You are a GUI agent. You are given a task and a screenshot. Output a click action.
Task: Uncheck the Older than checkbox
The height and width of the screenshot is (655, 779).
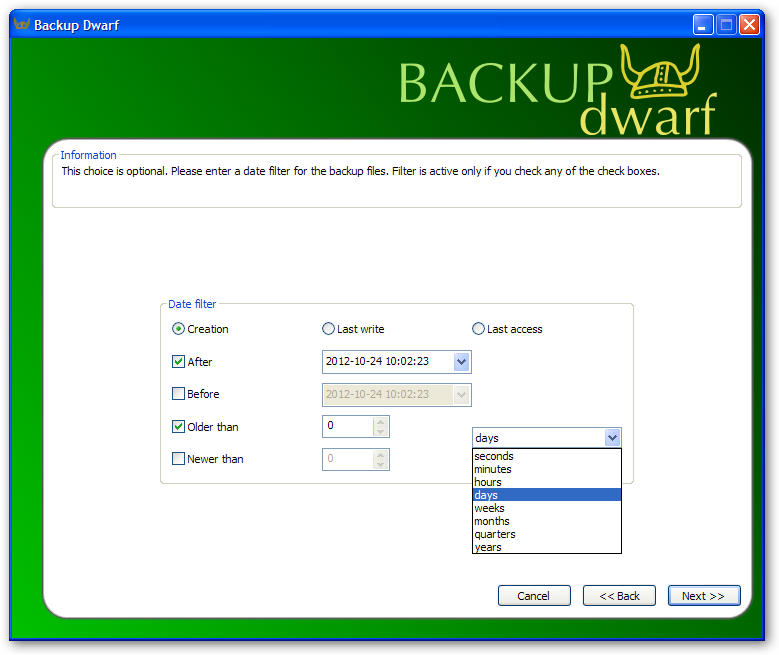178,427
